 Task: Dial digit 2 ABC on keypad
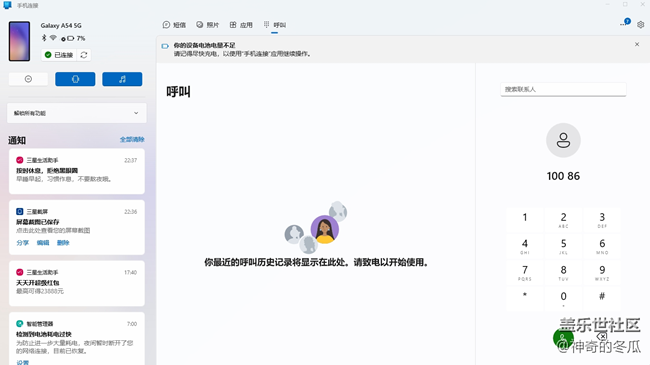tap(563, 219)
